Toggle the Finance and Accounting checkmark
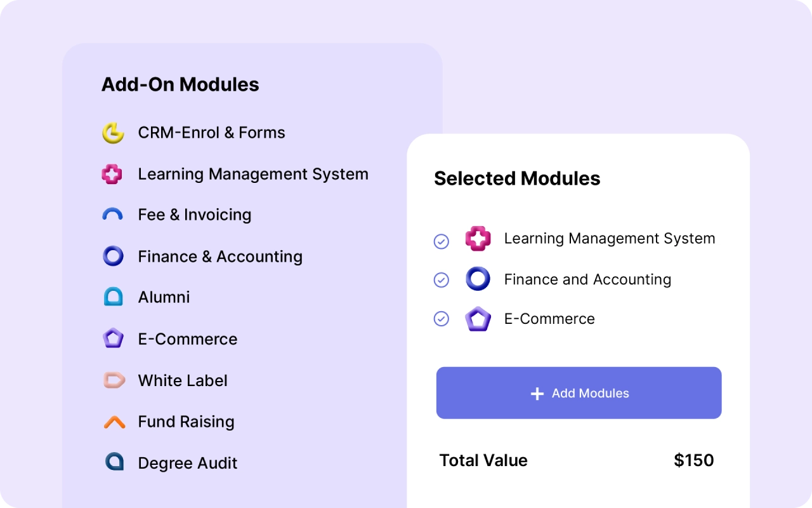The image size is (812, 508). (442, 279)
